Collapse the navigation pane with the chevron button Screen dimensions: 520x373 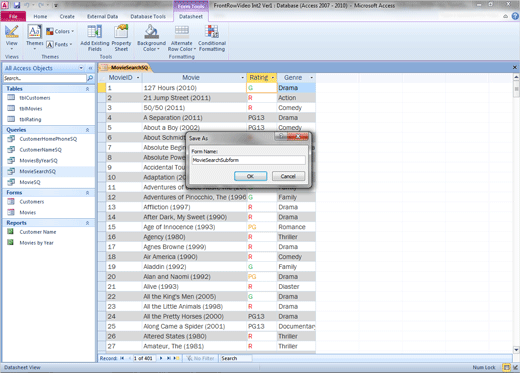click(90, 68)
